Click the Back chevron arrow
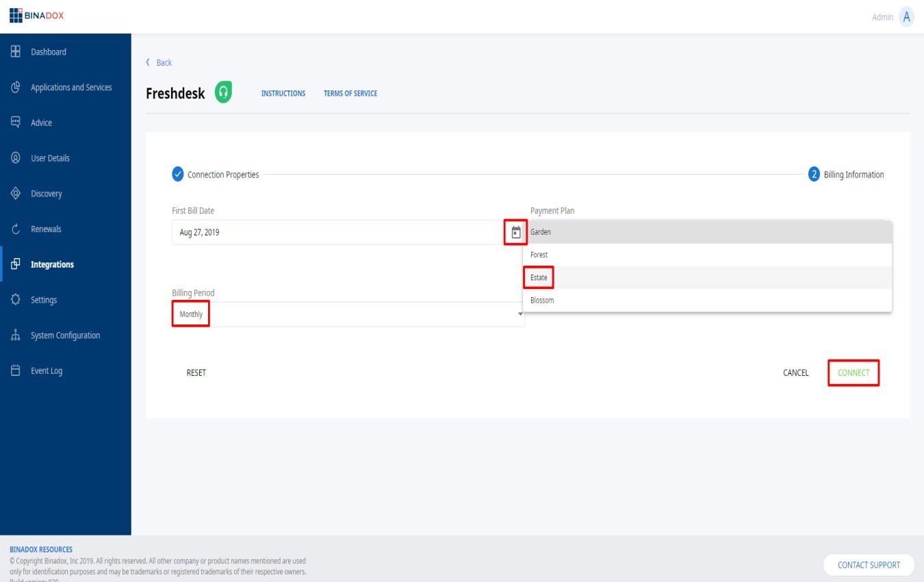 pos(148,62)
